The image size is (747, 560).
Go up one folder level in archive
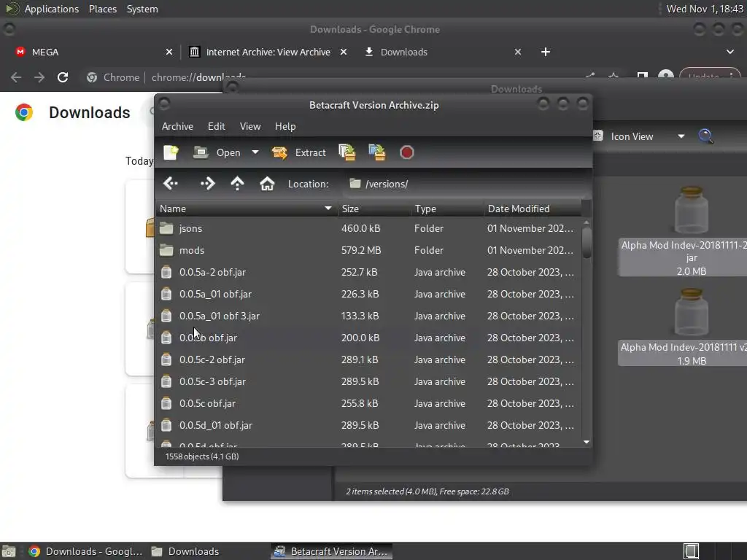237,184
